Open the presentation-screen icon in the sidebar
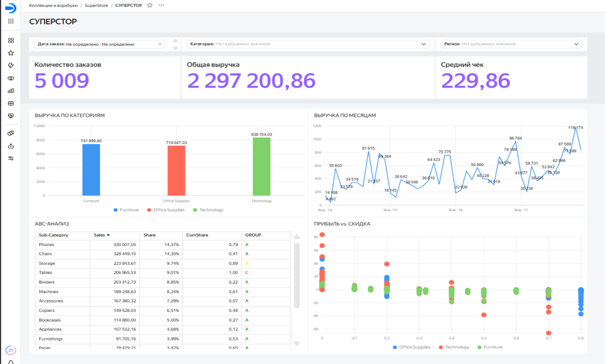 [x=11, y=116]
